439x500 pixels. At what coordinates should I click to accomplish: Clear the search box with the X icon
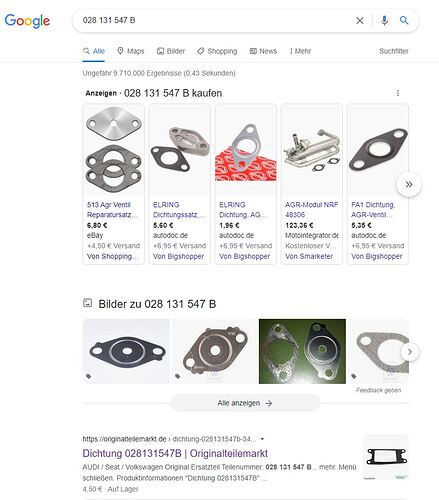click(x=360, y=21)
